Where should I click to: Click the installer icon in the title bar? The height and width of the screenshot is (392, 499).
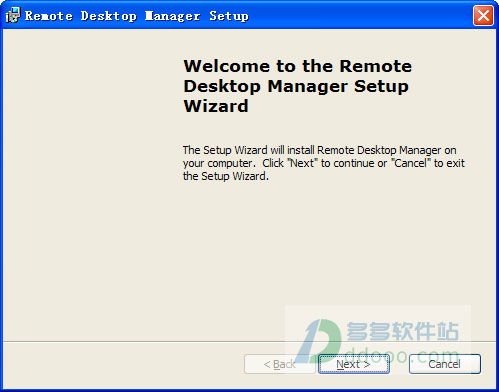(x=13, y=16)
